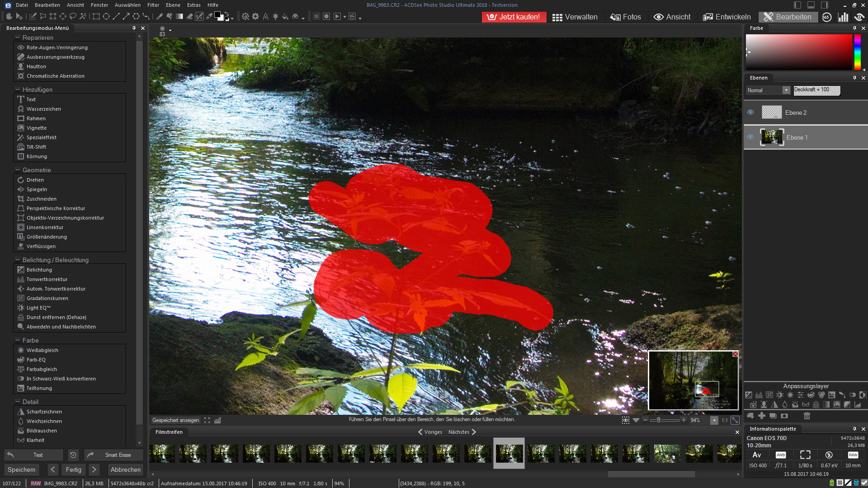
Task: Pick the lasso selection tool
Action: [x=73, y=17]
